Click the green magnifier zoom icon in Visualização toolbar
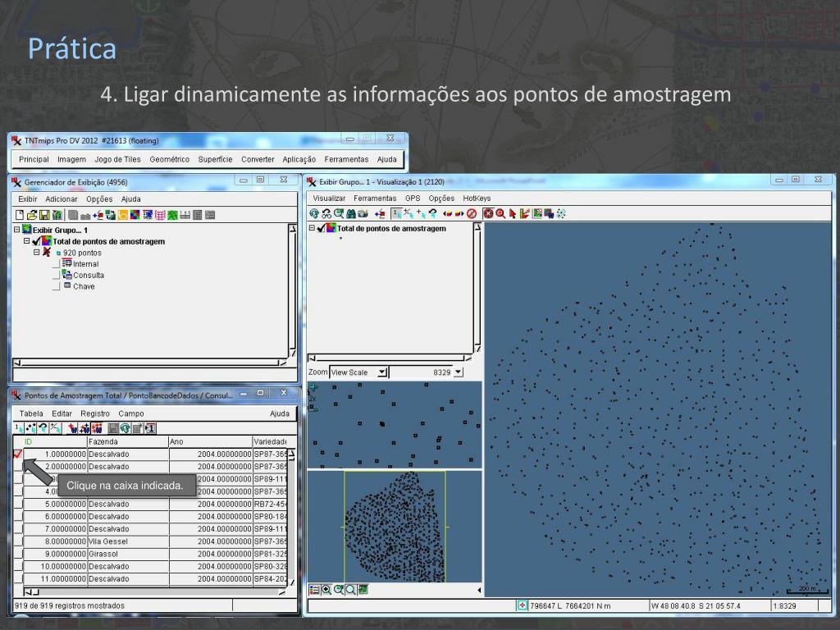Viewport: 840px width, 630px height. coord(339,214)
